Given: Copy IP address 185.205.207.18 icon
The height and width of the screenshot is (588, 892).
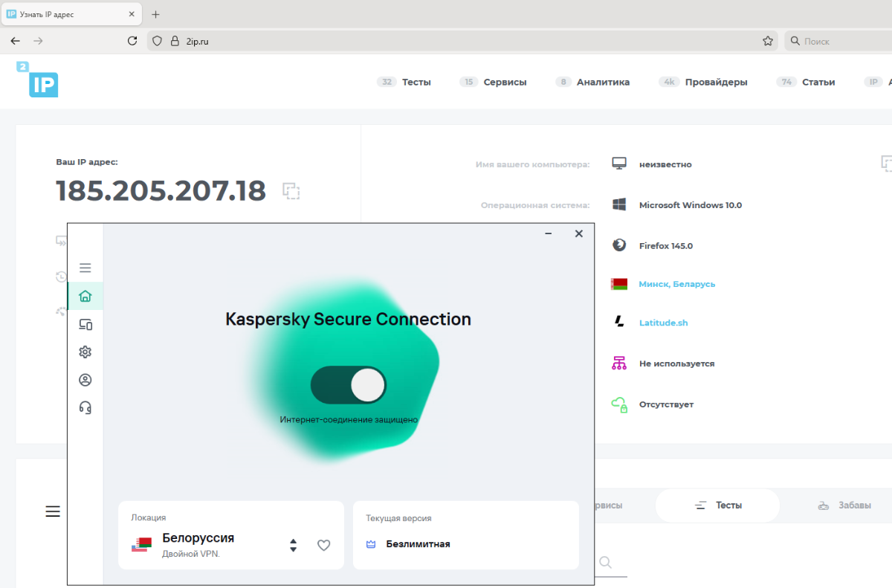Looking at the screenshot, I should (x=291, y=191).
